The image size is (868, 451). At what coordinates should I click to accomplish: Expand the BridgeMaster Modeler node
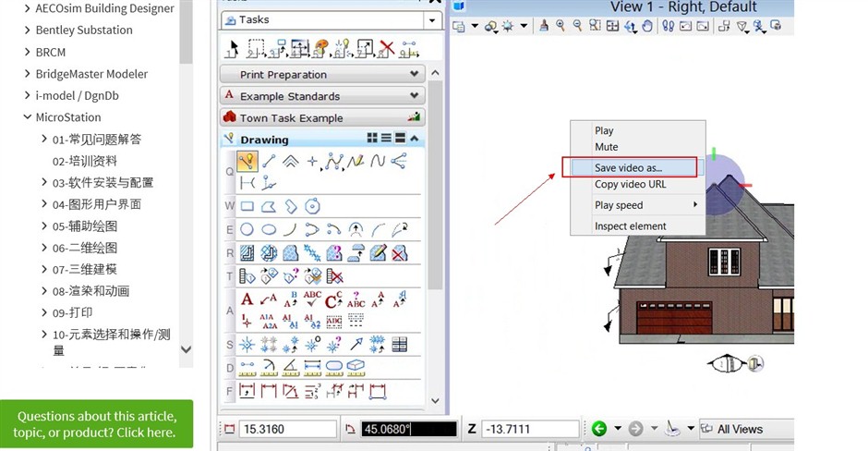point(27,73)
